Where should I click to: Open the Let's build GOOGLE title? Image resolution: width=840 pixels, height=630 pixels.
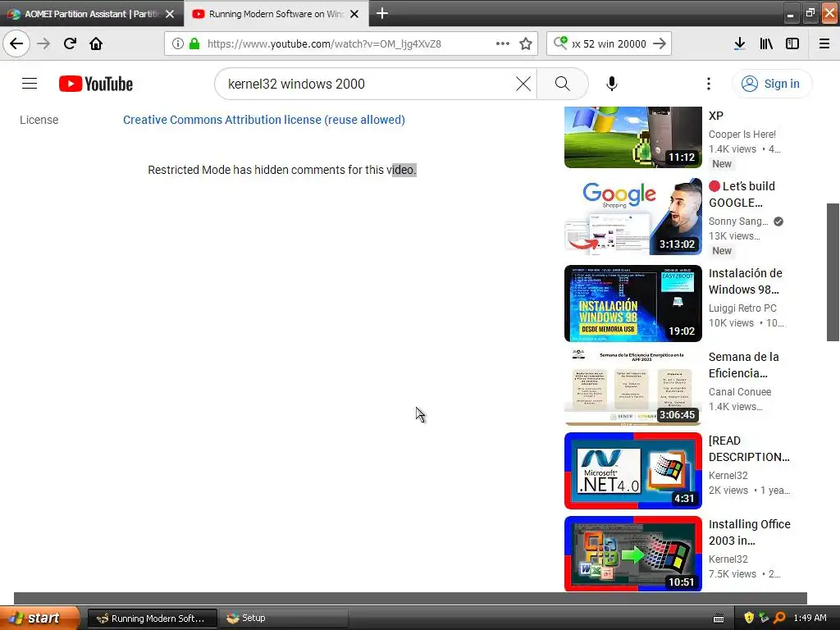coord(742,194)
